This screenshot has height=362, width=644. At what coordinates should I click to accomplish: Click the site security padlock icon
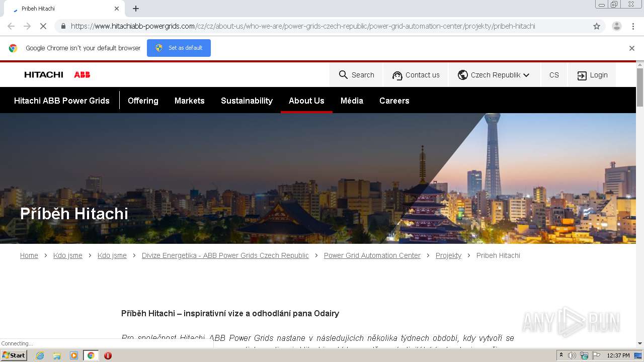(63, 26)
